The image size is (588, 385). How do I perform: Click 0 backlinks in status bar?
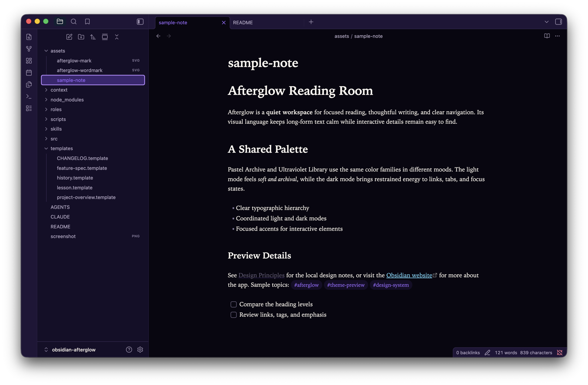coord(468,353)
